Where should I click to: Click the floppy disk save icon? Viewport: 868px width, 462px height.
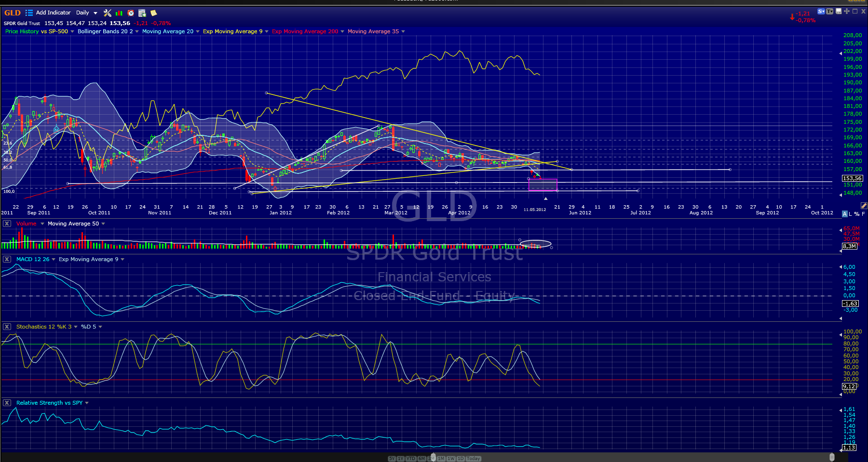pos(839,11)
